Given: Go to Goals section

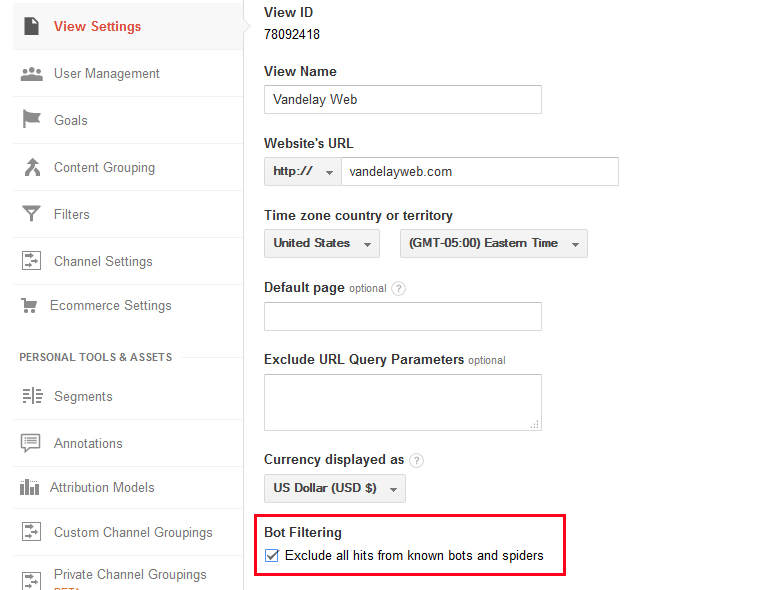Looking at the screenshot, I should (x=128, y=120).
